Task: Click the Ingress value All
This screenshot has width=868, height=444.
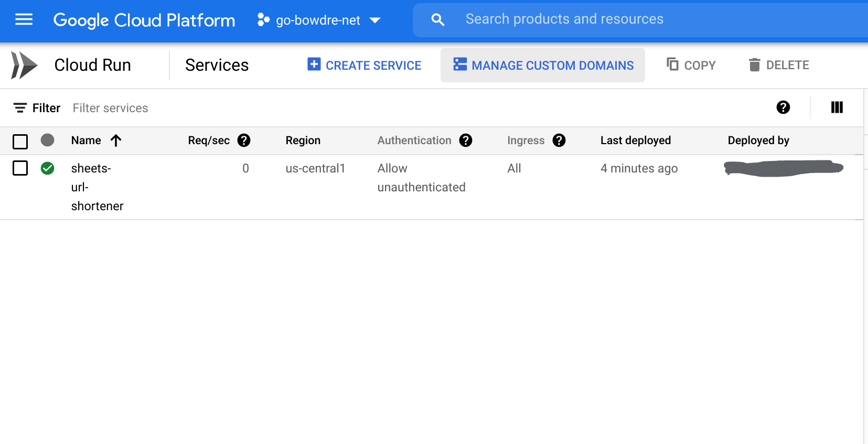Action: pos(514,168)
